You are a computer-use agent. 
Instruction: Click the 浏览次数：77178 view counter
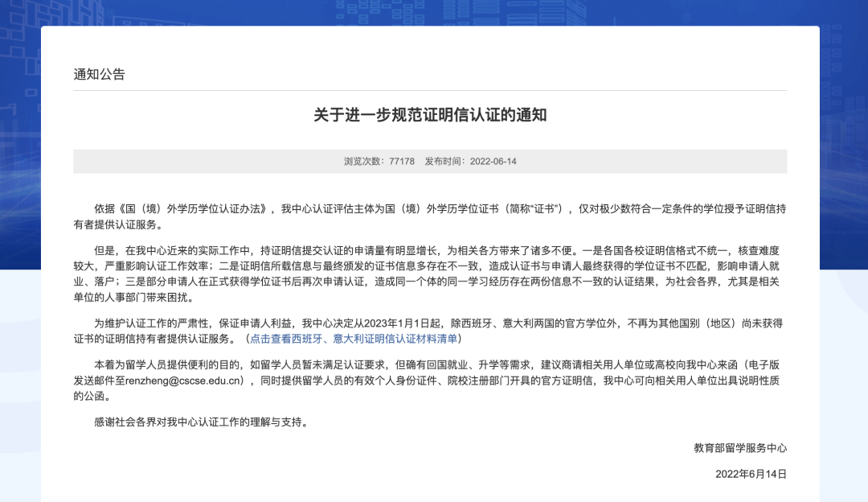point(379,161)
